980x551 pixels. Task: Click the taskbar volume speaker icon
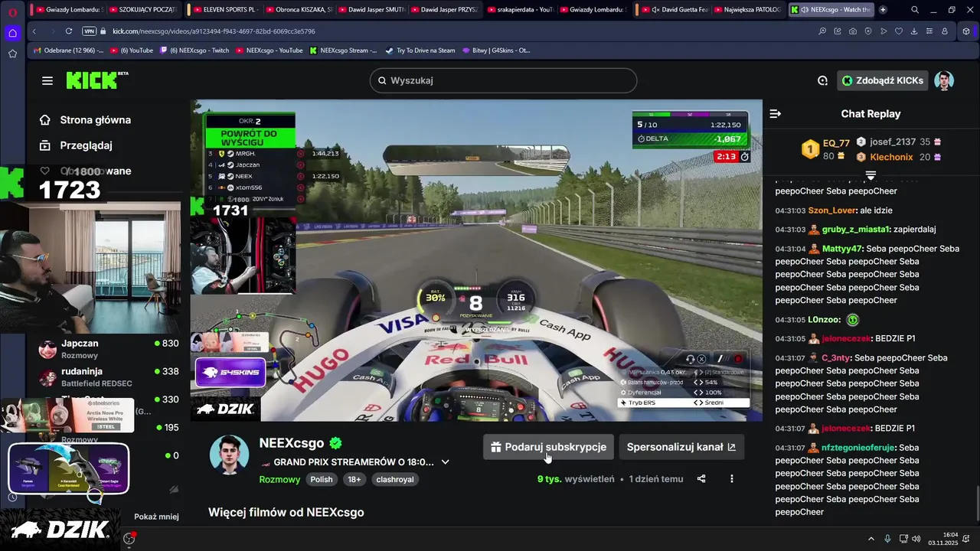tap(916, 539)
